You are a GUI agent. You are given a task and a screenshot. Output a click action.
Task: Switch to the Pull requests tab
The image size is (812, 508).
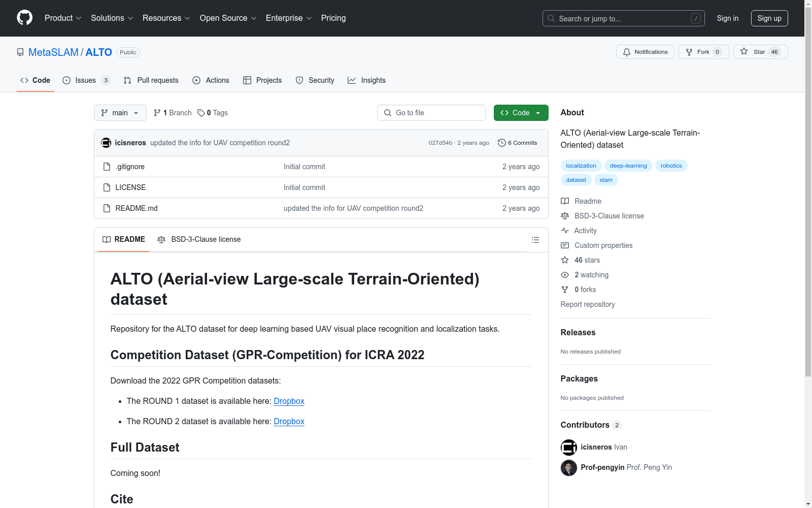tap(151, 80)
